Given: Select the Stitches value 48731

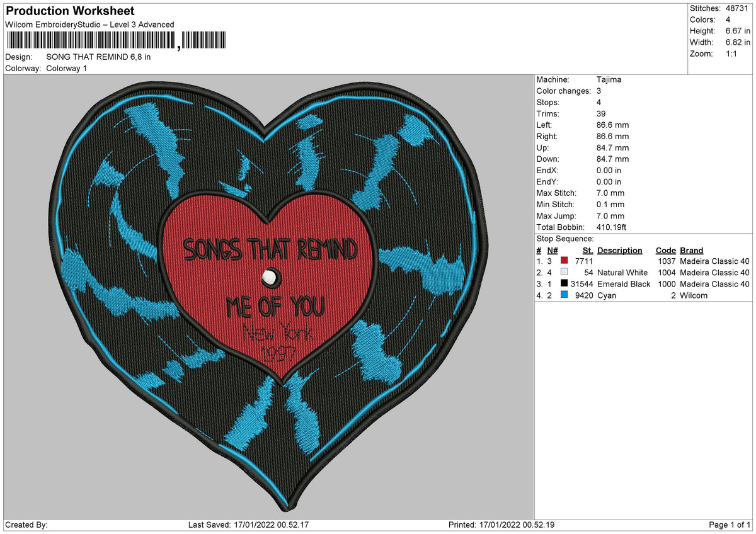Looking at the screenshot, I should [x=736, y=8].
